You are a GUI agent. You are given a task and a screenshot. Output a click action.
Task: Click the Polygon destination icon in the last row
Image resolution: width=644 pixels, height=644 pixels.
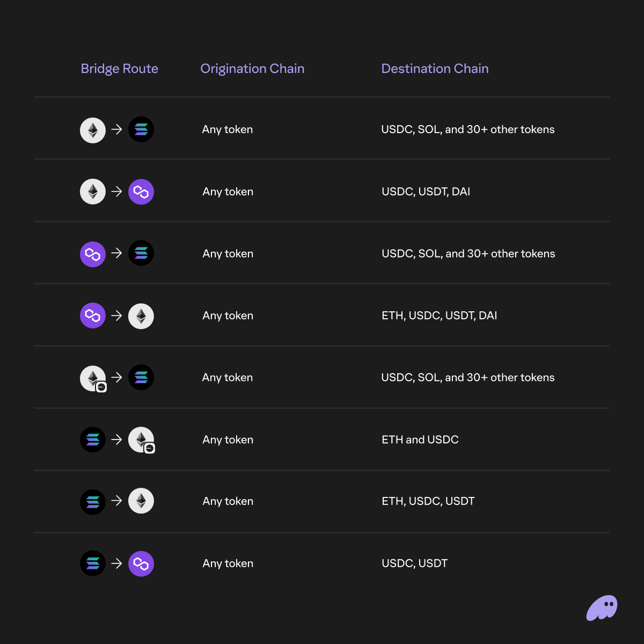coord(141,563)
